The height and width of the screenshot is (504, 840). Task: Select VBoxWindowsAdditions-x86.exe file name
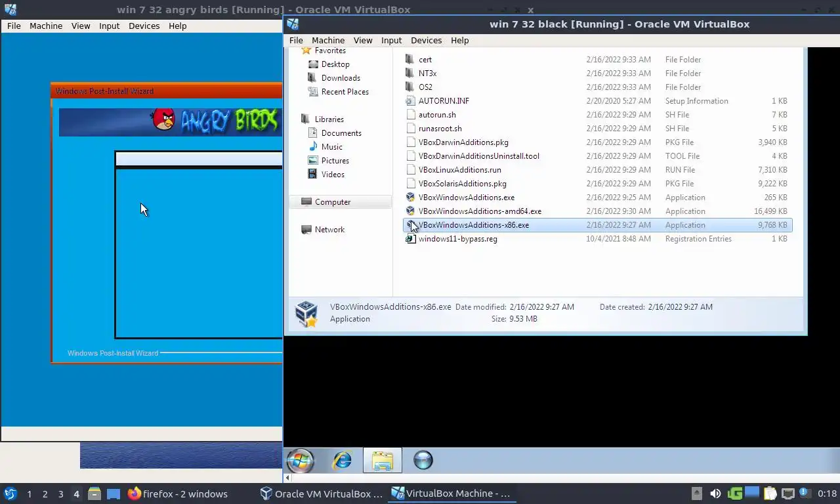click(x=474, y=225)
